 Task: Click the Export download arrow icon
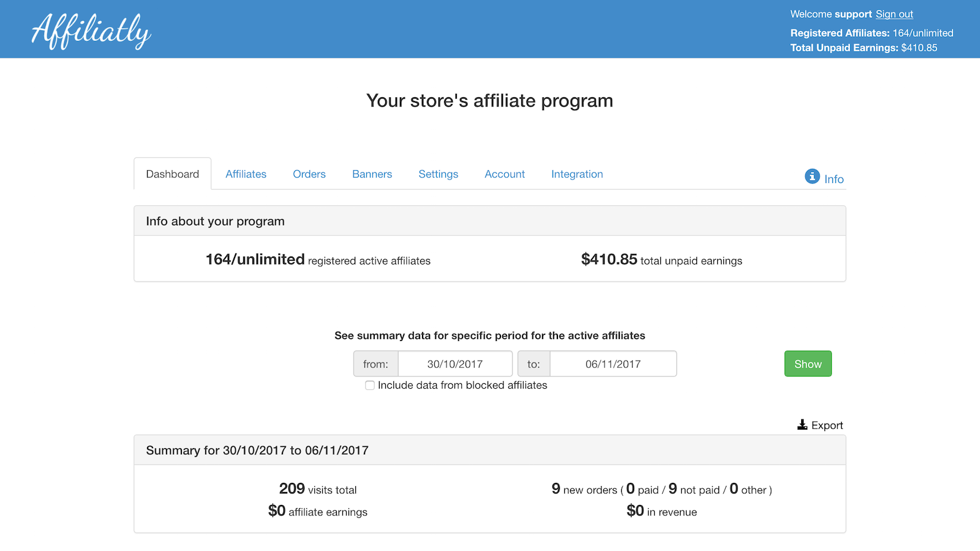[x=801, y=424]
